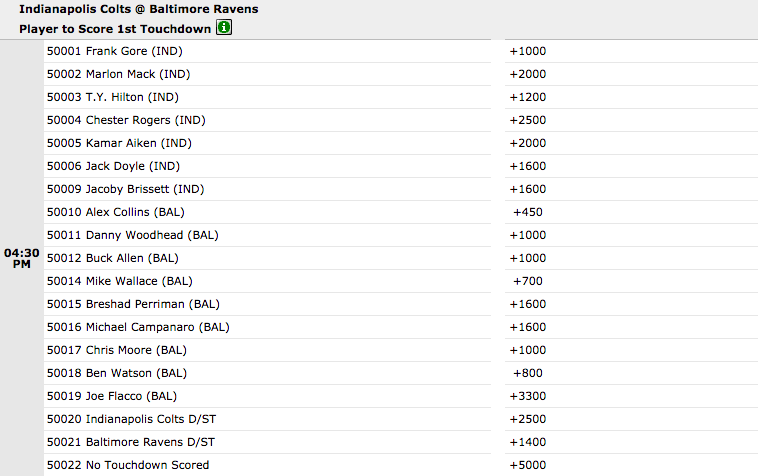Screen dimensions: 758x476
Task: Click Kamar Aiken +2000 odds
Action: 528,143
